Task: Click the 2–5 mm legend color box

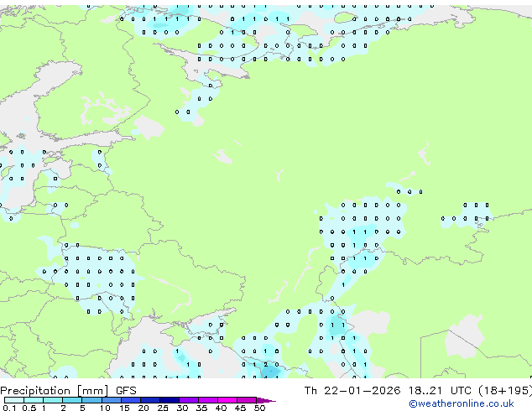Action: coord(72,400)
